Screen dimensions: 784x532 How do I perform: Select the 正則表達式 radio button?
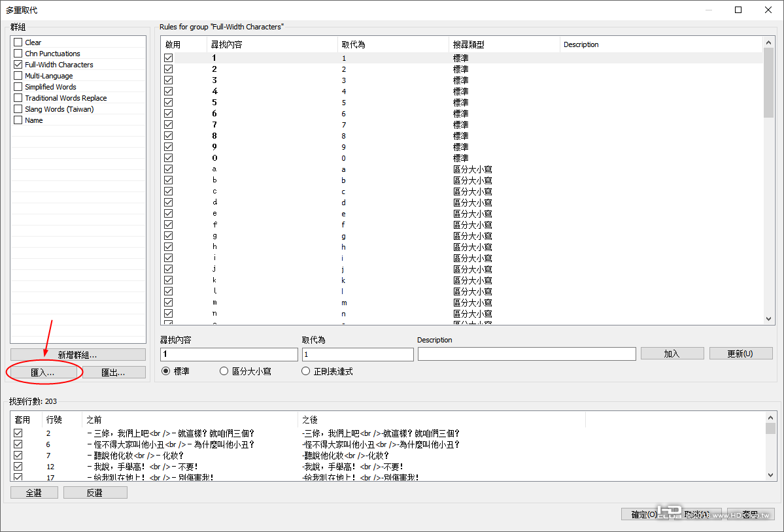[x=305, y=371]
